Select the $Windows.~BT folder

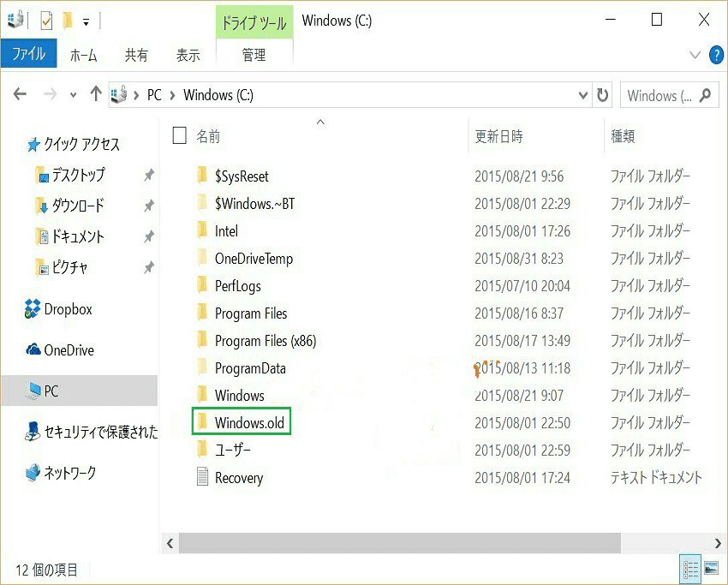246,203
